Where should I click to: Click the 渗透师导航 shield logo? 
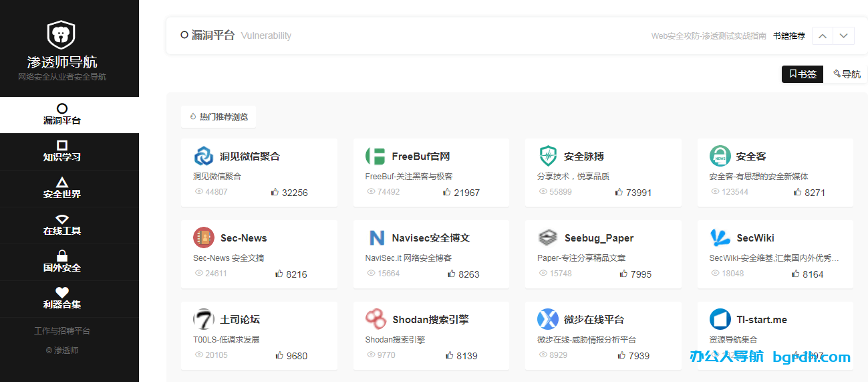pyautogui.click(x=61, y=34)
